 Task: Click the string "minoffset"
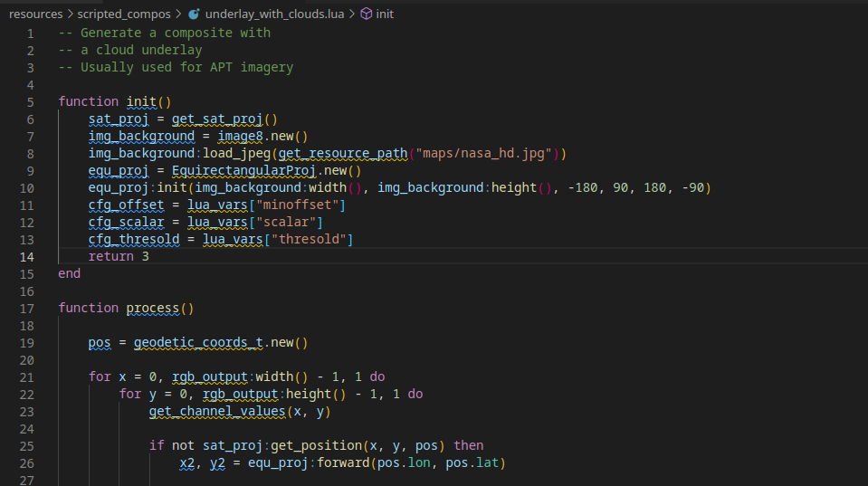point(297,205)
